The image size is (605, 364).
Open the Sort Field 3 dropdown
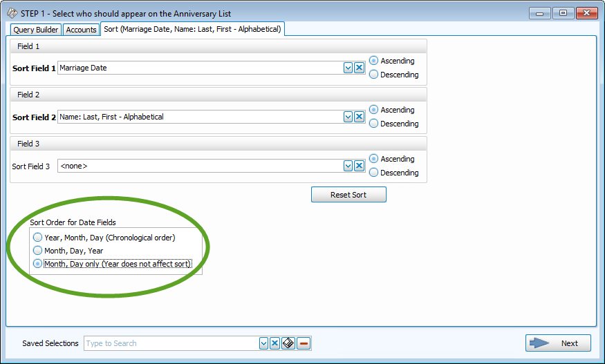(x=348, y=166)
